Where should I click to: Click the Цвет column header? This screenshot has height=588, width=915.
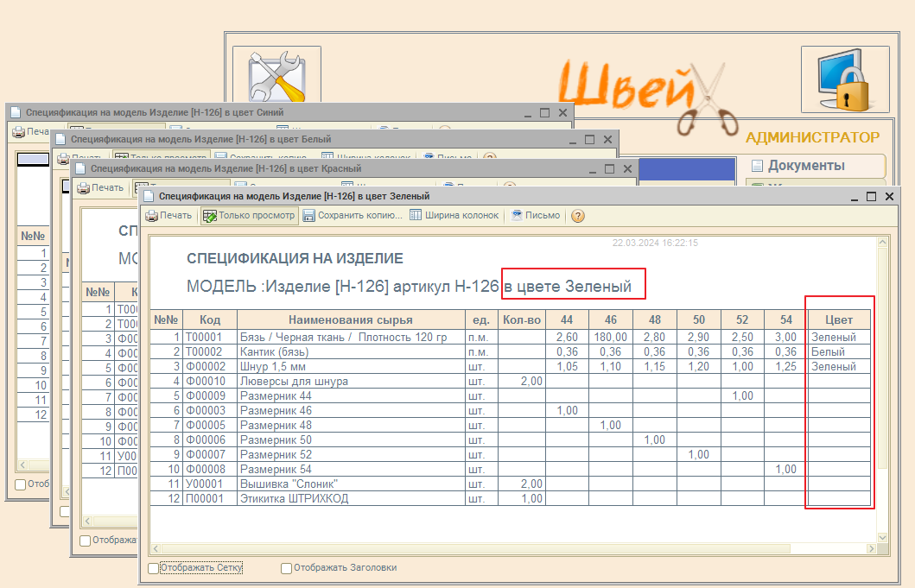(839, 319)
